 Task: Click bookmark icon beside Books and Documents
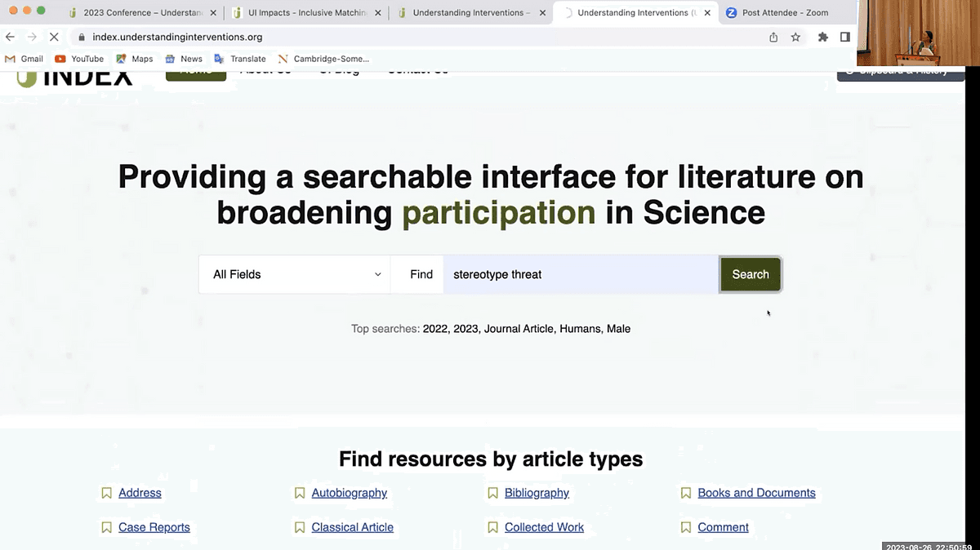[686, 493]
